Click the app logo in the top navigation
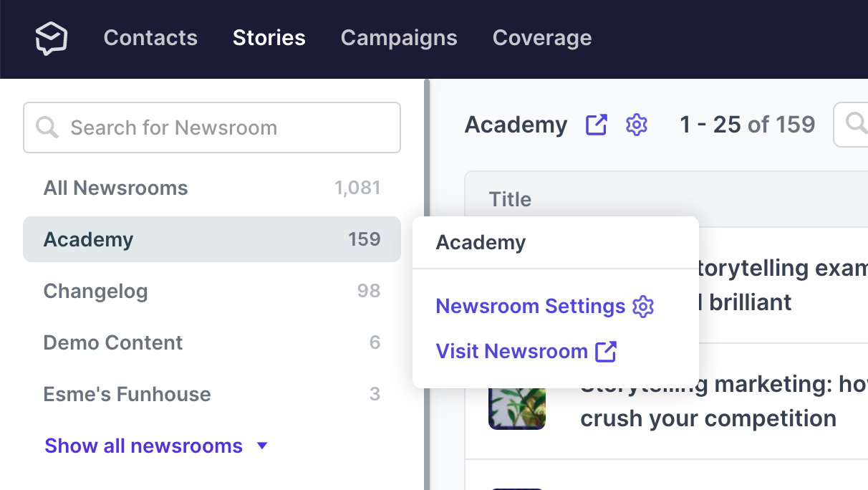The image size is (868, 490). click(x=52, y=38)
